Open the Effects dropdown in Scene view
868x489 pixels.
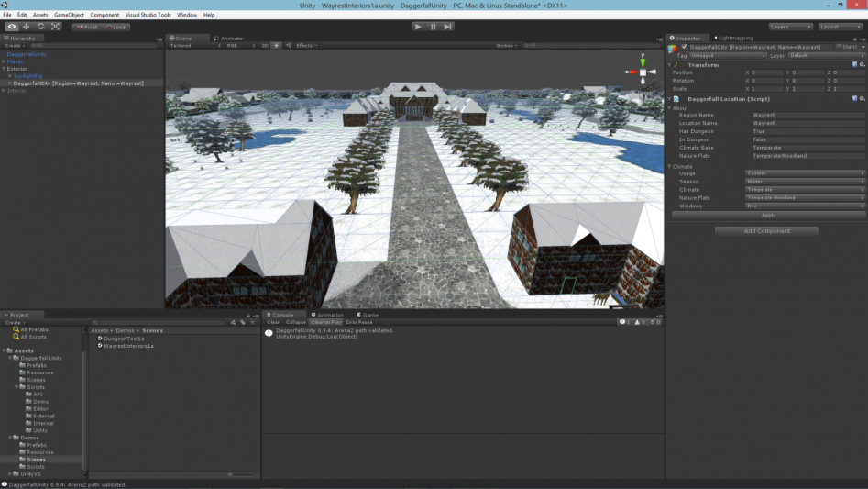(x=307, y=45)
